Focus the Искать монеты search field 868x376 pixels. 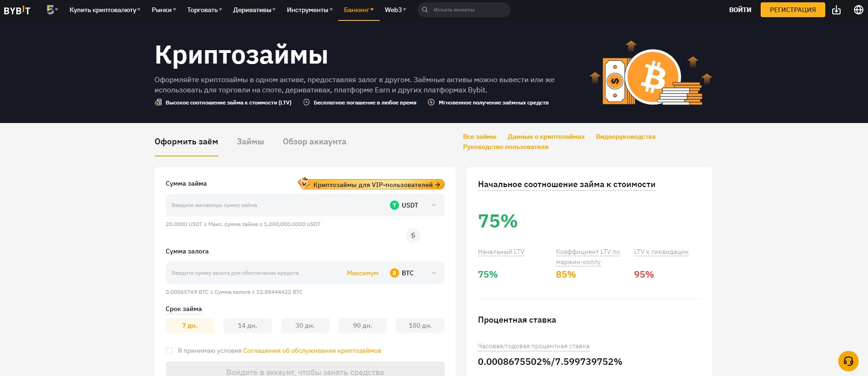464,10
